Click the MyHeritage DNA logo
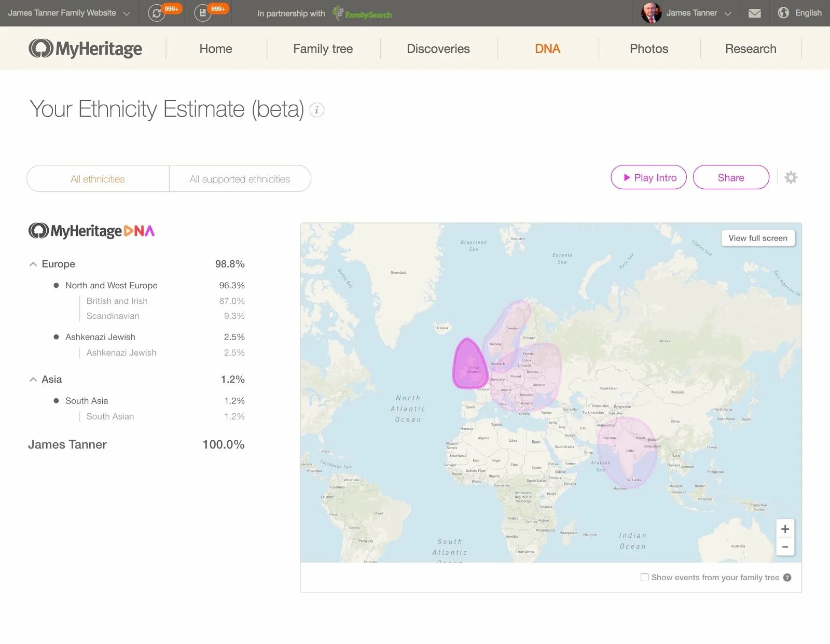 pyautogui.click(x=91, y=231)
